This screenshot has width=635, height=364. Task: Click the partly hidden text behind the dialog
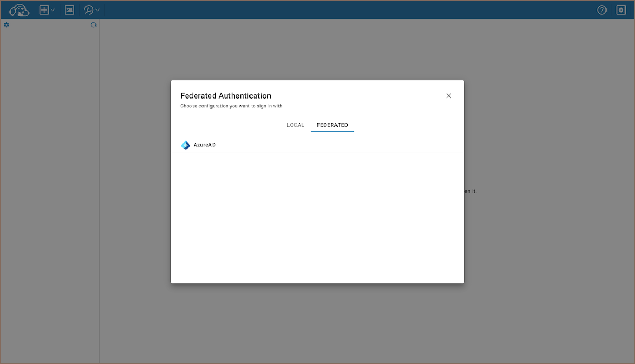click(470, 191)
